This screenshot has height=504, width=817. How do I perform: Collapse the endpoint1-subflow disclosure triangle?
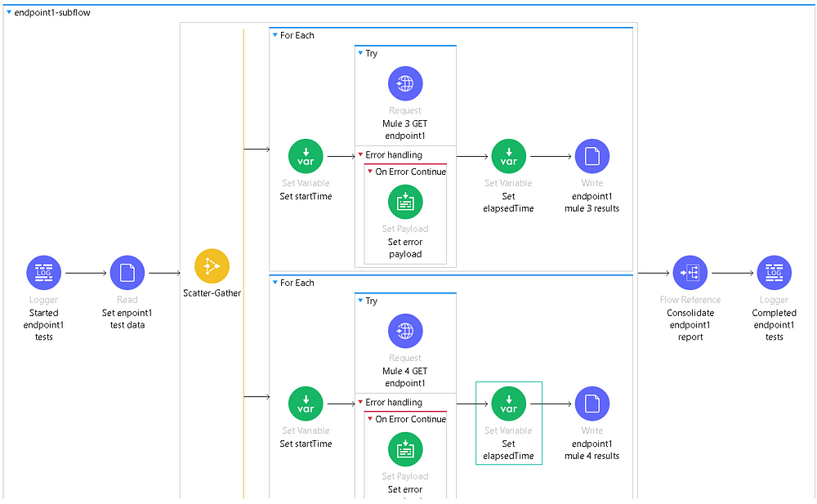tap(7, 12)
